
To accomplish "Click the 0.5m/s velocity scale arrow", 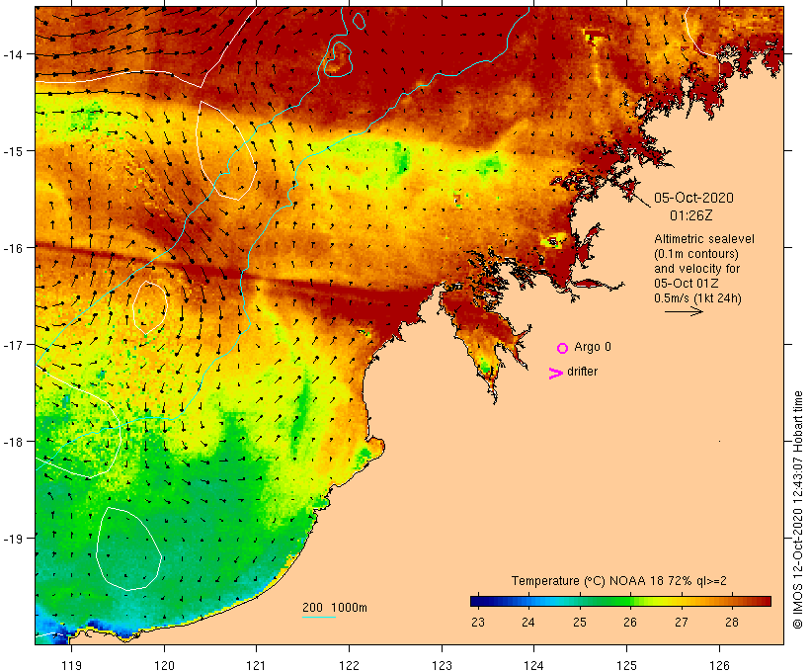I will (x=684, y=311).
